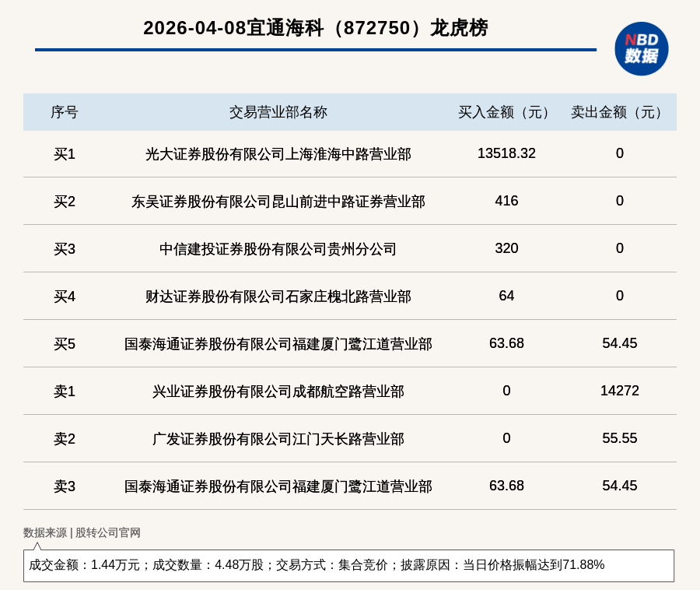Select 光大证券上海淮海中路营业部 name
Screen dimensions: 700x590
(x=278, y=154)
